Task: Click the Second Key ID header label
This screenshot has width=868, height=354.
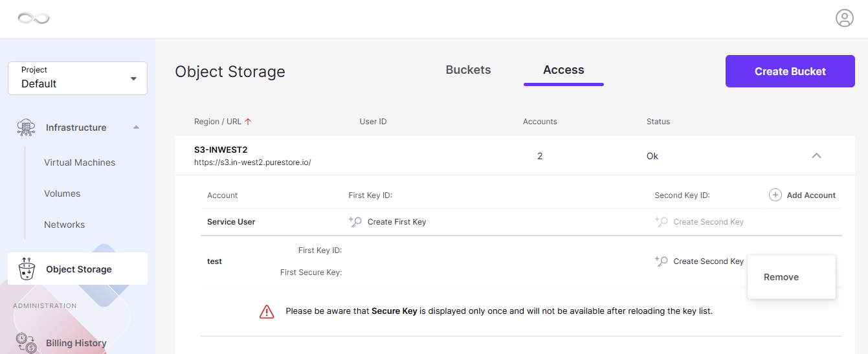Action: pos(682,195)
